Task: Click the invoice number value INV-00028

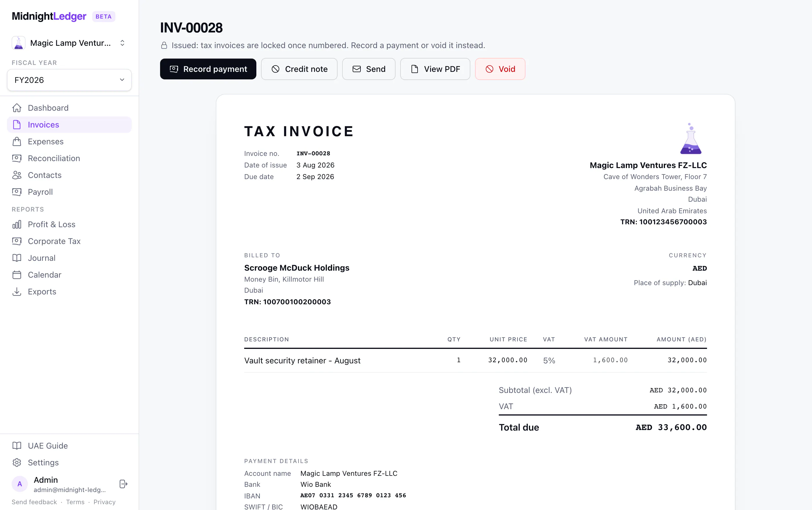Action: 313,153
